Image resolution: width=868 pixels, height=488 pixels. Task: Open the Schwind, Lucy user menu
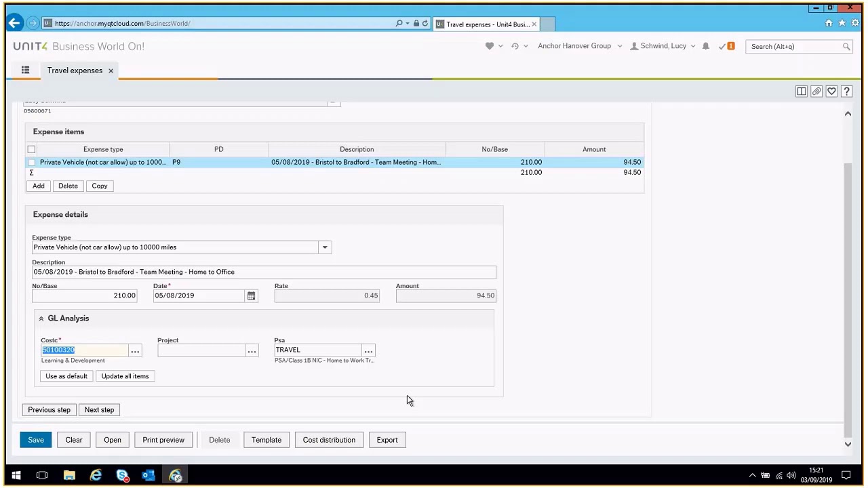663,46
